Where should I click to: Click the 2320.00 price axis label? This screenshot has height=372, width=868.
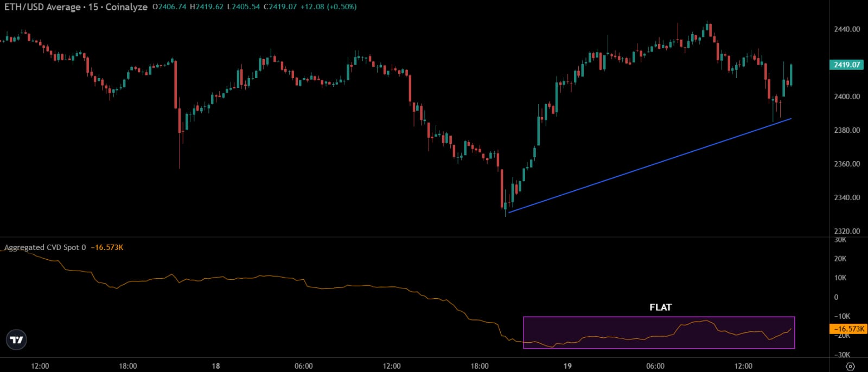847,231
